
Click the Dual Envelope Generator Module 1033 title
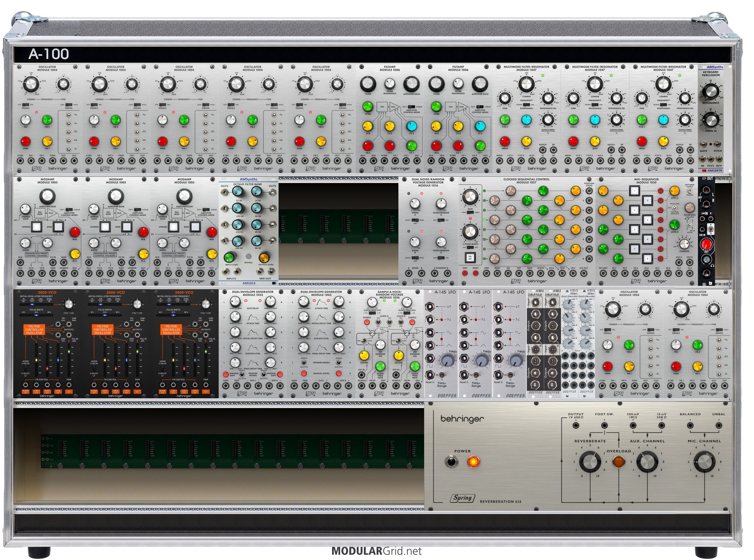(252, 293)
